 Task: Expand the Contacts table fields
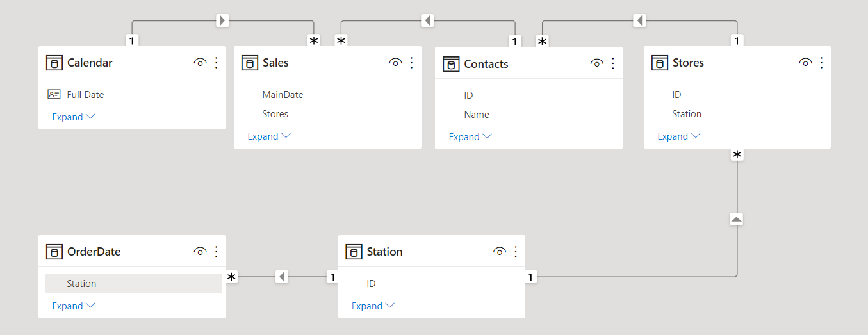(470, 137)
